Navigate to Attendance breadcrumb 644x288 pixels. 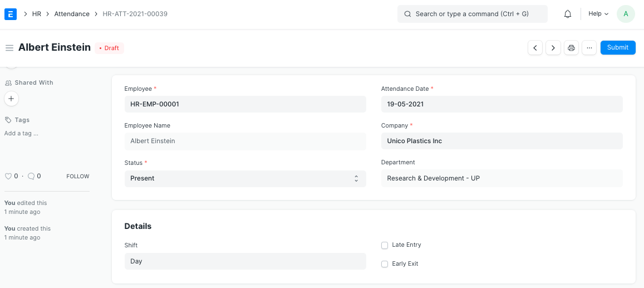tap(72, 14)
